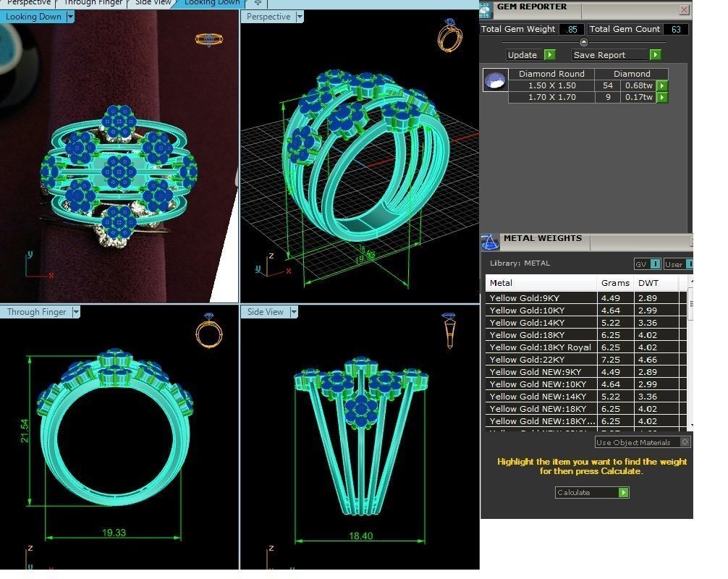Click the 1.50 X 1.50 gem size cell
This screenshot has width=728, height=579.
point(551,85)
